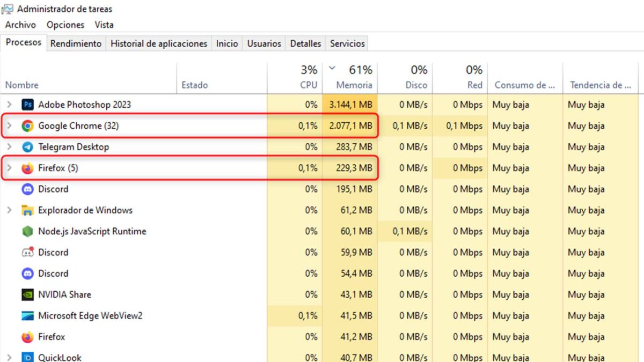Click Microsoft Edge WebView2 0,1% CPU value
The height and width of the screenshot is (362, 644).
point(308,316)
